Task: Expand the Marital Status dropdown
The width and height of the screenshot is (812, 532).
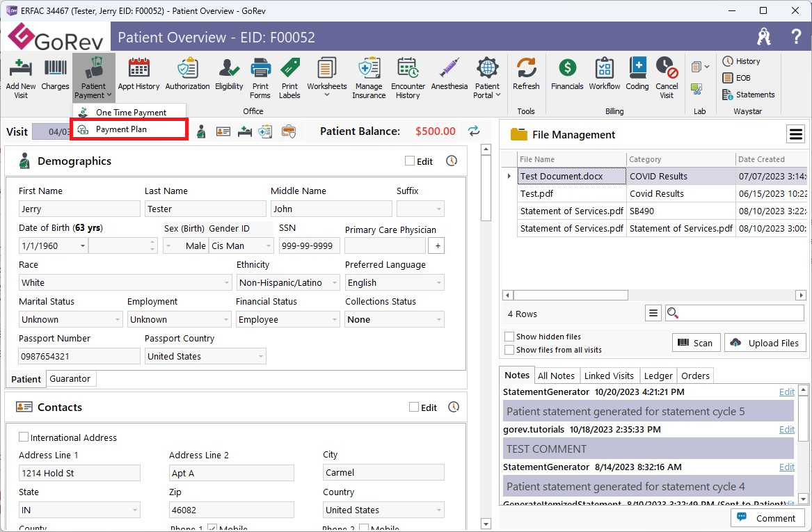Action: tap(118, 320)
